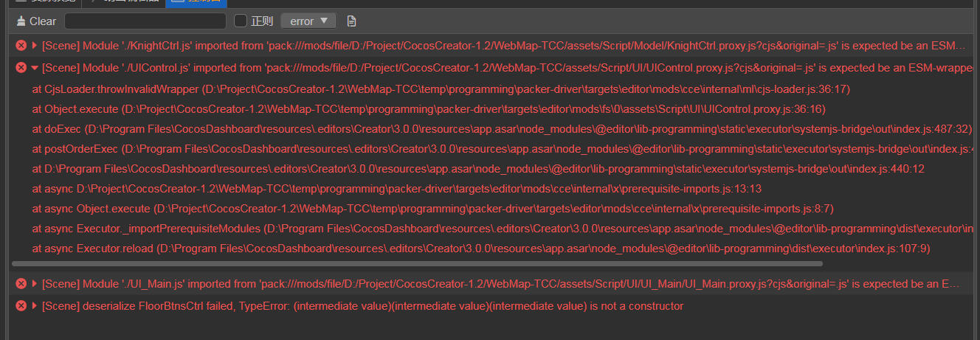Click the error icon beside FloorBtnsCtrl message
Viewport: 980px width, 340px height.
(x=21, y=306)
